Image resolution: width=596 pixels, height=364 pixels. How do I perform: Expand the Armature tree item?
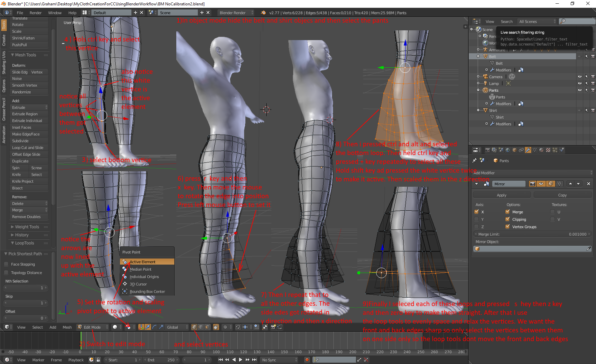[478, 50]
